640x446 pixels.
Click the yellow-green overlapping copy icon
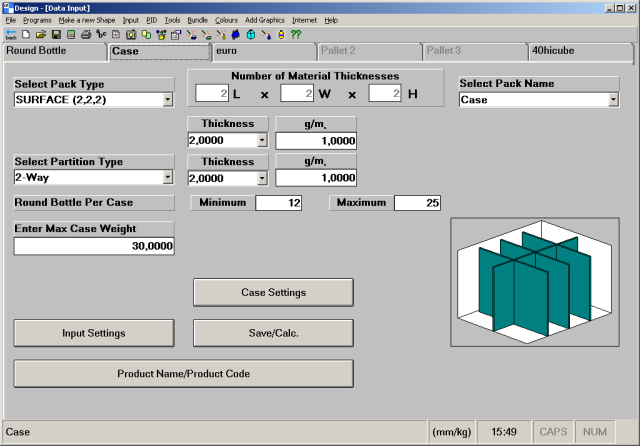(x=146, y=35)
